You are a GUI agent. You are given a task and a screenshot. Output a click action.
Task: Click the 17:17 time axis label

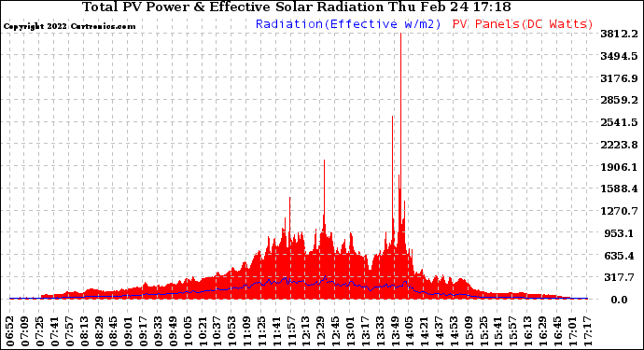(587, 331)
